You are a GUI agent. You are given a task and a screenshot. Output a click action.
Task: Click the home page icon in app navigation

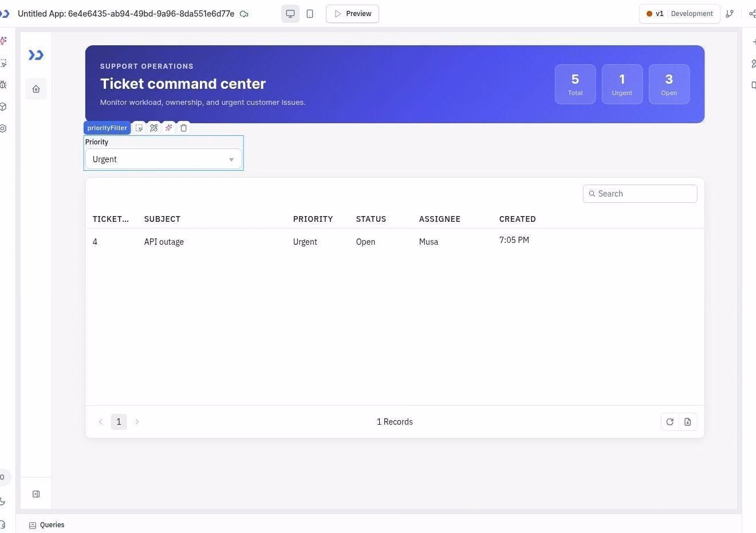(36, 89)
